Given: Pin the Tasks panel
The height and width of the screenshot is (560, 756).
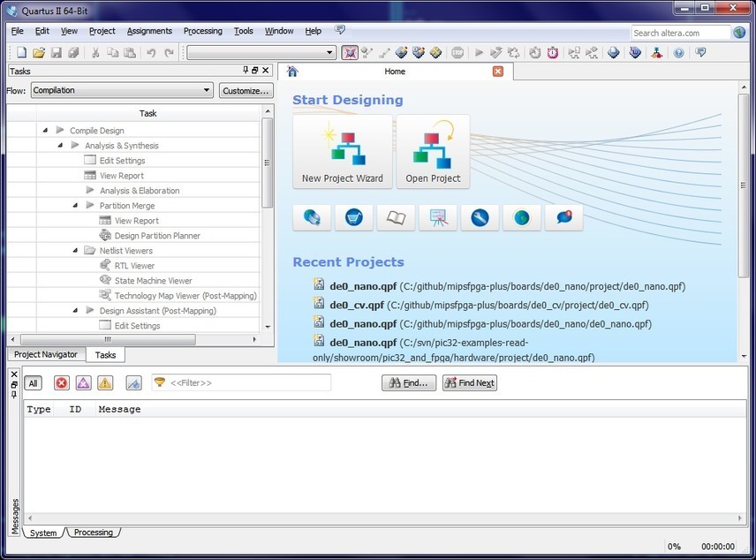Looking at the screenshot, I should pos(246,71).
